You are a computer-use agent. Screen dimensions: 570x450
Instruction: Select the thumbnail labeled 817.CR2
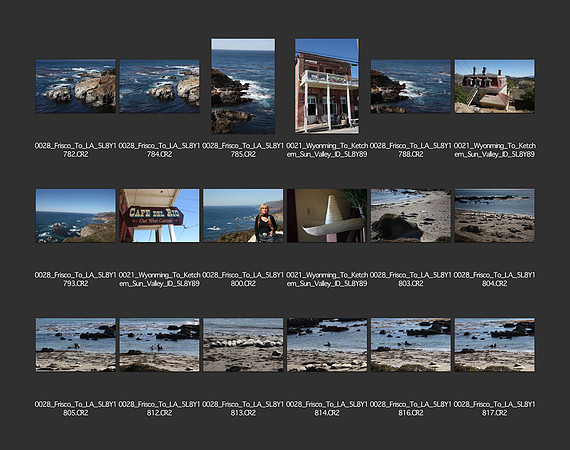(494, 345)
